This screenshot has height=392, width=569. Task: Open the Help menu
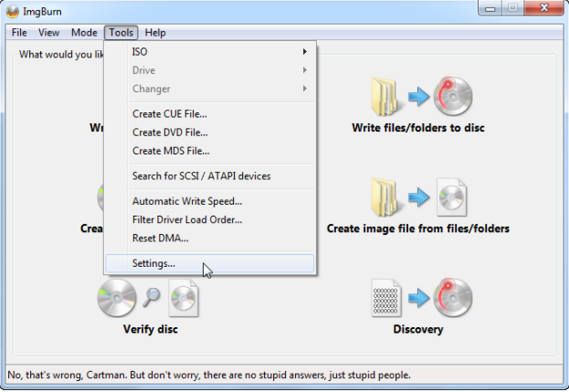[155, 33]
